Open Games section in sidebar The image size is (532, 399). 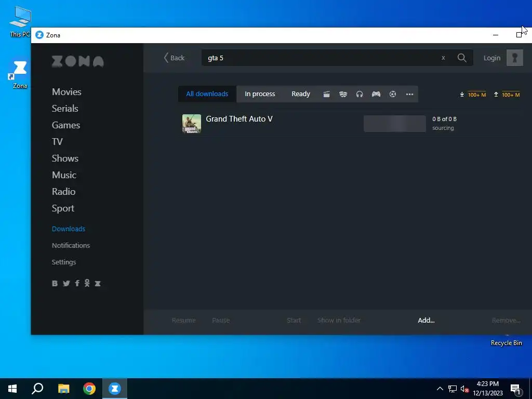coord(66,125)
